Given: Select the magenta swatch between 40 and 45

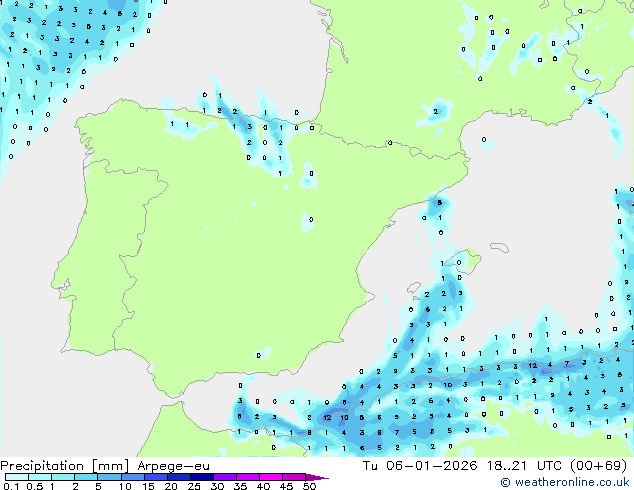Looking at the screenshot, I should (271, 477).
